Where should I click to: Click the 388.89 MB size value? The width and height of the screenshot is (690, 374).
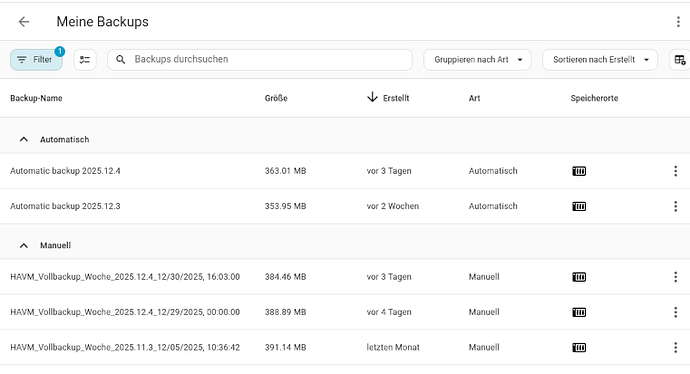point(285,312)
